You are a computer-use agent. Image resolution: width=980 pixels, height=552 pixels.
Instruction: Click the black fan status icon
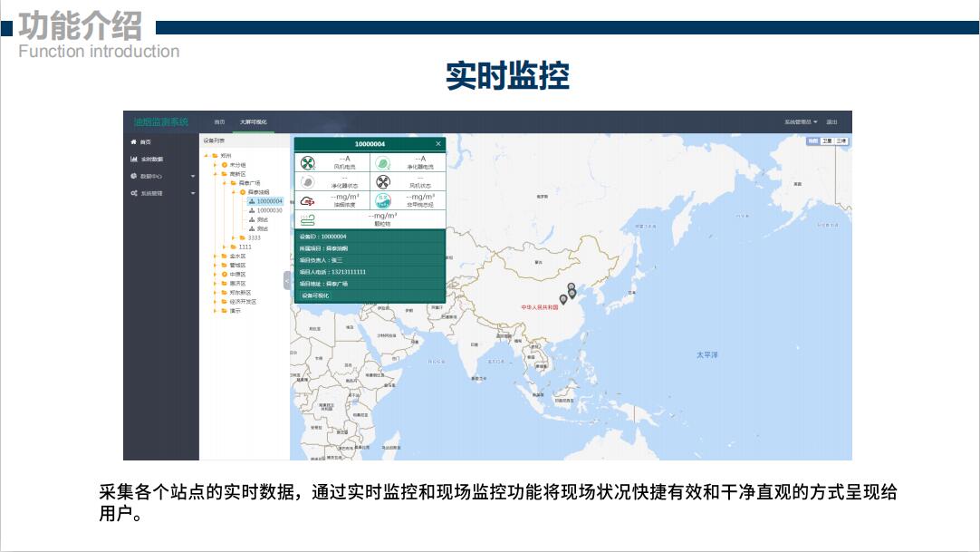tap(382, 182)
